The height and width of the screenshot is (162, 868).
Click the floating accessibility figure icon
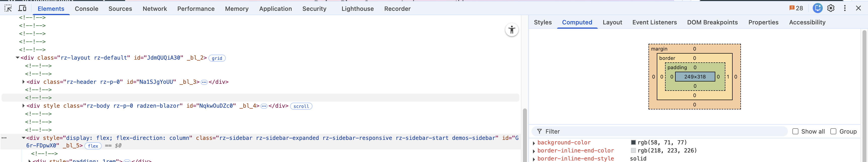click(512, 30)
